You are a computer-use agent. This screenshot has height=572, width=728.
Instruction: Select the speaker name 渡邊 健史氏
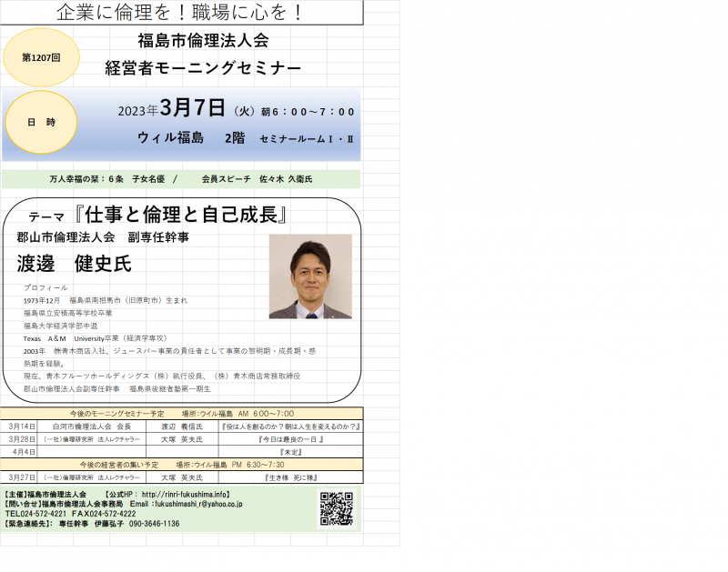pos(74,265)
